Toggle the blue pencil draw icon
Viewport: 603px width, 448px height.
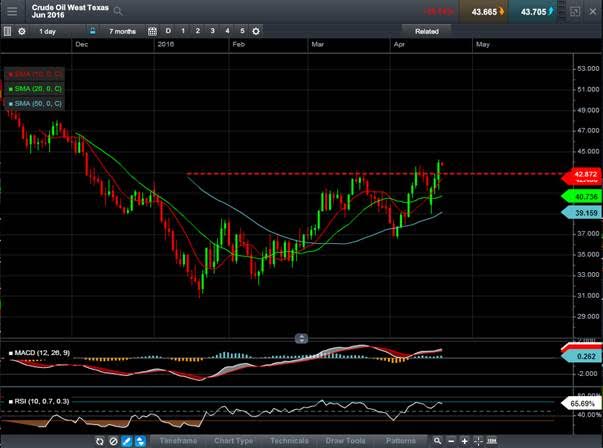(x=127, y=441)
